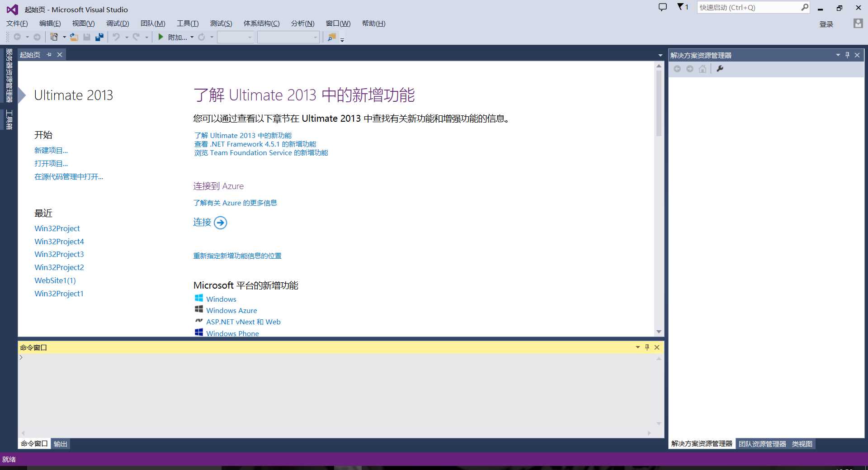Pin the 起始页 tab
This screenshot has height=470, width=868.
49,55
